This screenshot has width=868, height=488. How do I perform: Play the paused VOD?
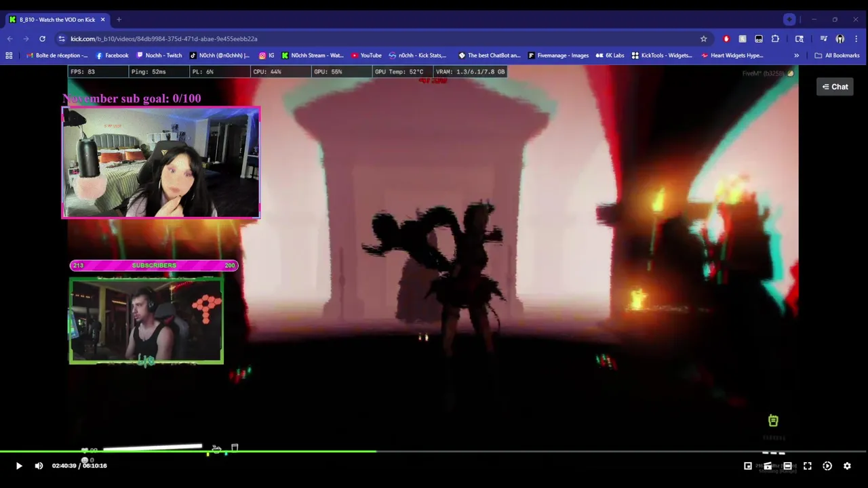(x=19, y=466)
